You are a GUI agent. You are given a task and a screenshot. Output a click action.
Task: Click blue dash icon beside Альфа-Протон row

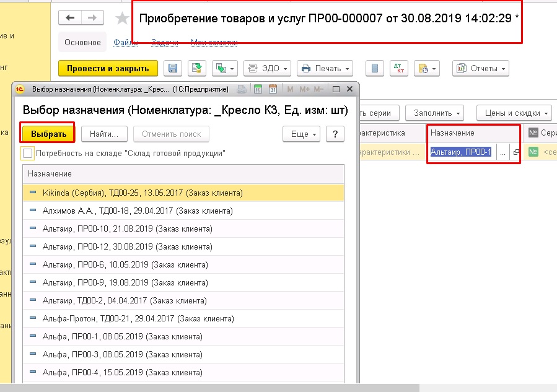click(33, 318)
